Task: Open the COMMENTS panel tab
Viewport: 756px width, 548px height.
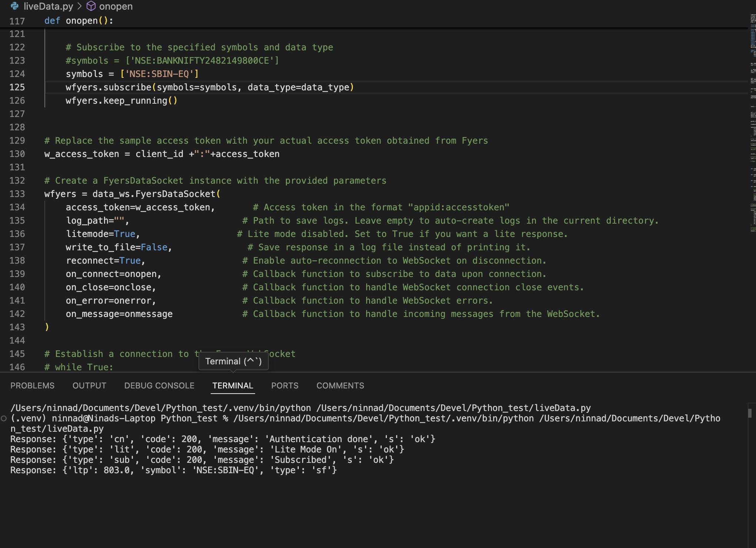Action: click(340, 385)
